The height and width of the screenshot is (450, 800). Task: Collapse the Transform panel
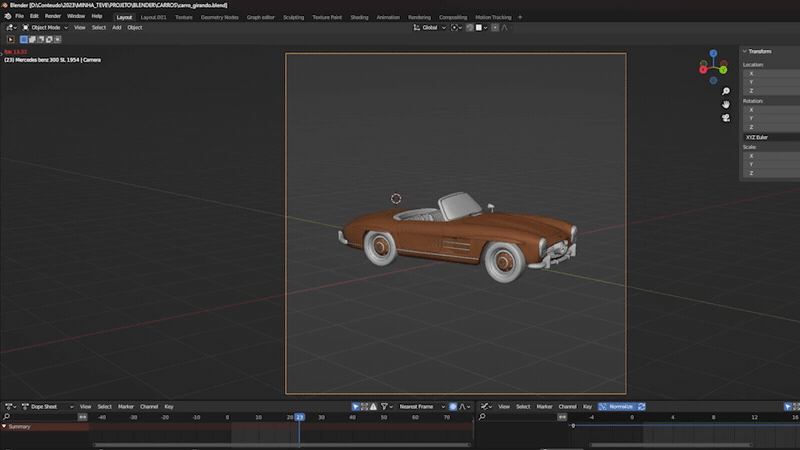coord(744,51)
